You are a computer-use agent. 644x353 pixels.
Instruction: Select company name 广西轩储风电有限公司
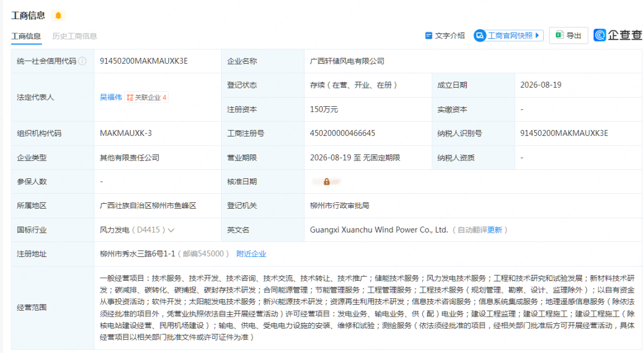[x=347, y=61]
